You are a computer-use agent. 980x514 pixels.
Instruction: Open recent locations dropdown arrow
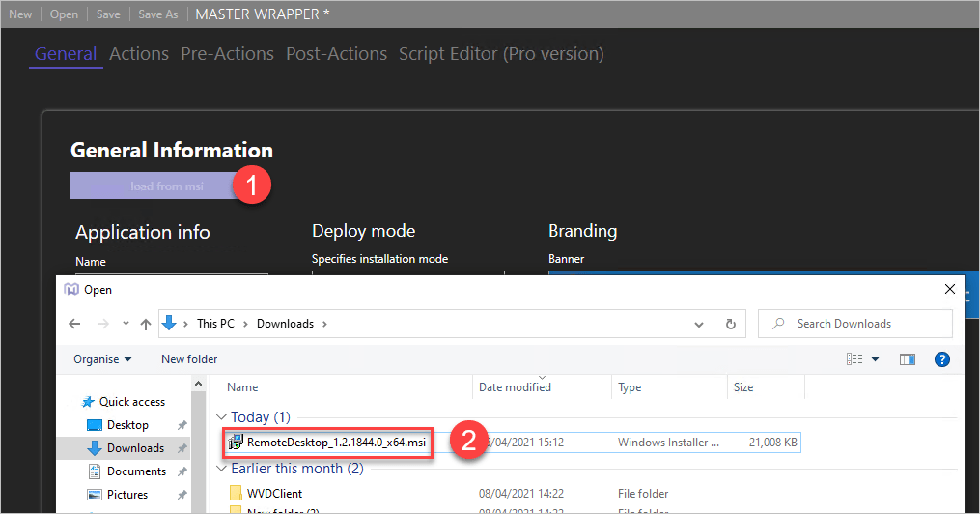click(126, 324)
